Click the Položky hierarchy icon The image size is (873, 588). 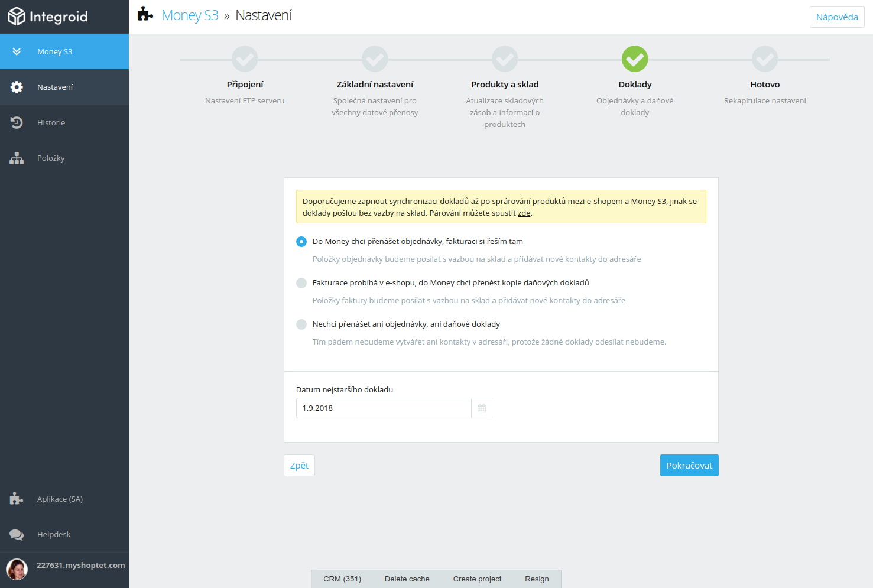[x=17, y=158]
